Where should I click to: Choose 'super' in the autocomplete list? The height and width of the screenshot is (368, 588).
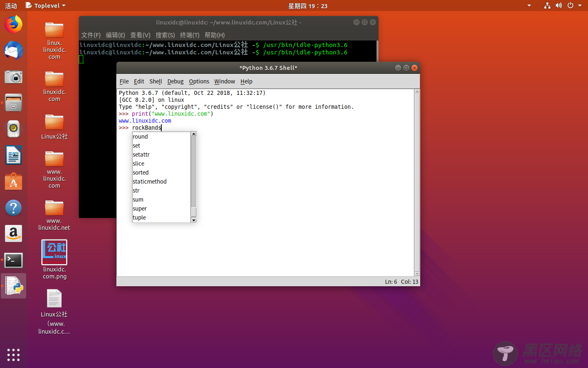162,209
